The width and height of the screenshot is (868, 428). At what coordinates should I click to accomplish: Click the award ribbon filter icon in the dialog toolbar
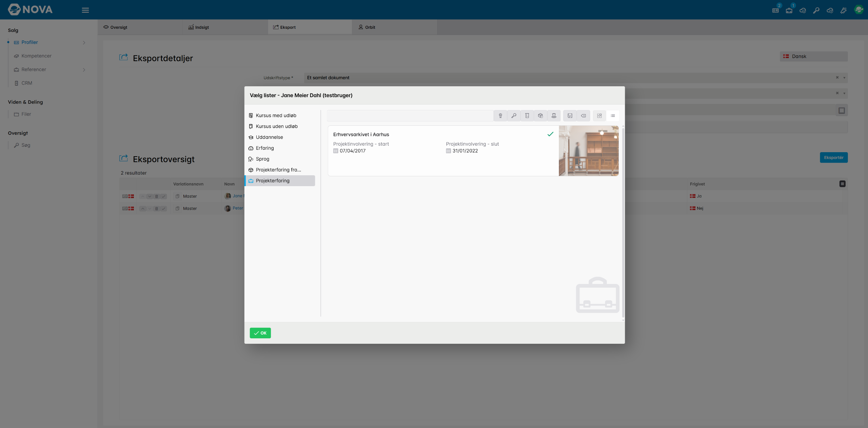click(x=500, y=116)
